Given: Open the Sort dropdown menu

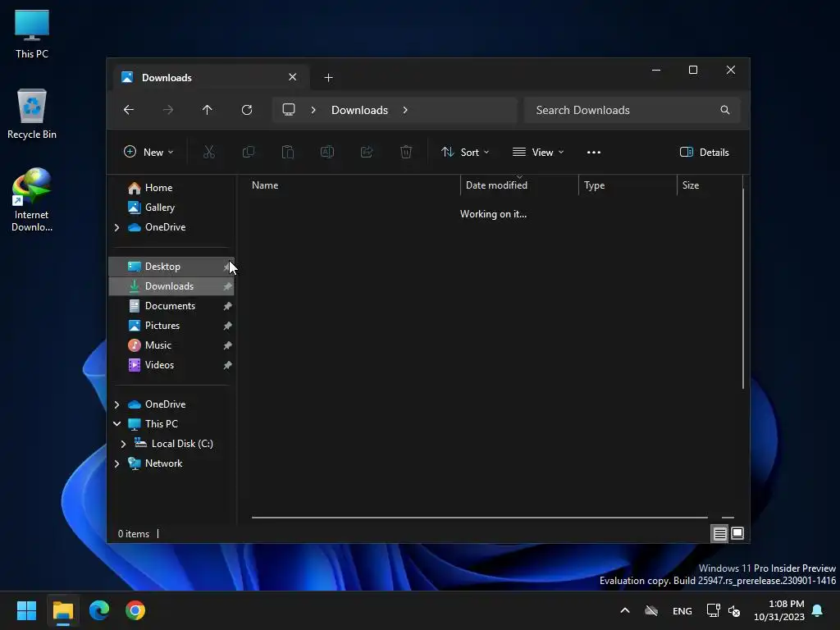Looking at the screenshot, I should [x=464, y=152].
